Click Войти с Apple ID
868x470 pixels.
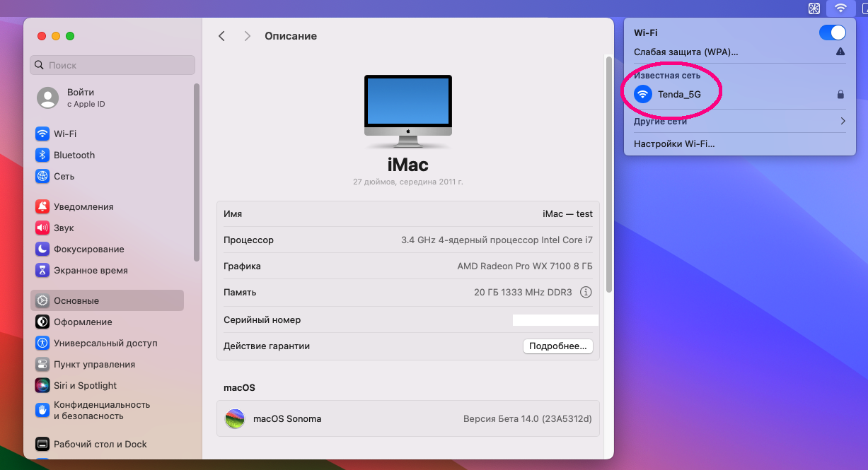[86, 98]
